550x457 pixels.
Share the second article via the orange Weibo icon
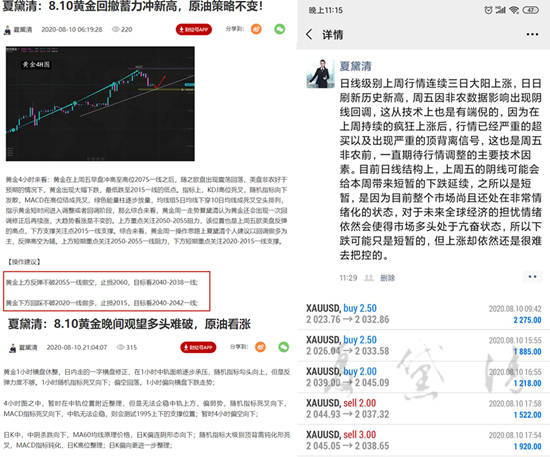[x=260, y=347]
